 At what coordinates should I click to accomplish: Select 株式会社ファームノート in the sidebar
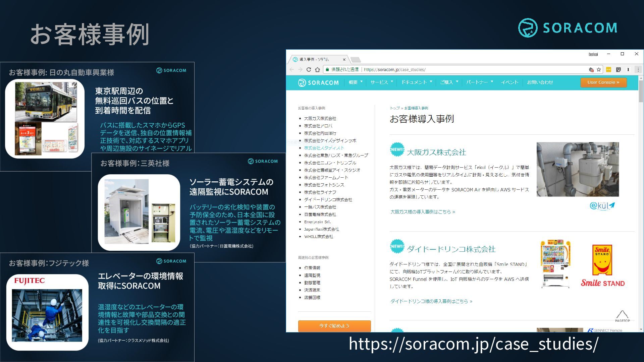(x=326, y=178)
